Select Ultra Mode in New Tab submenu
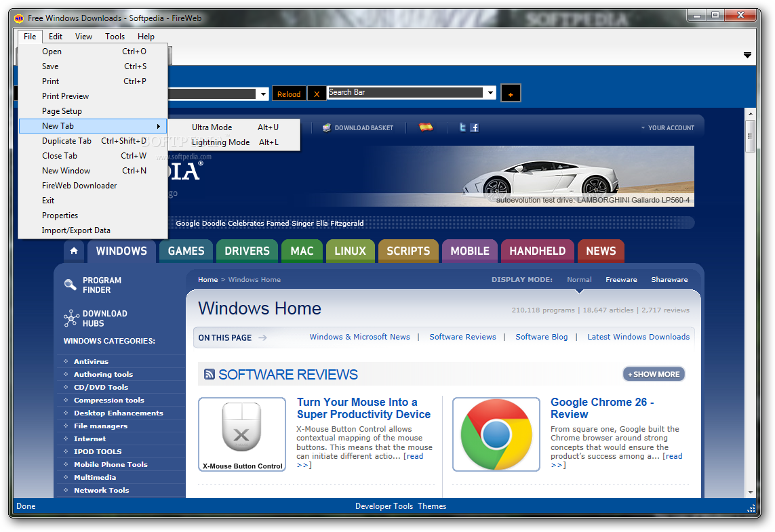Image resolution: width=775 pixels, height=532 pixels. pyautogui.click(x=235, y=127)
